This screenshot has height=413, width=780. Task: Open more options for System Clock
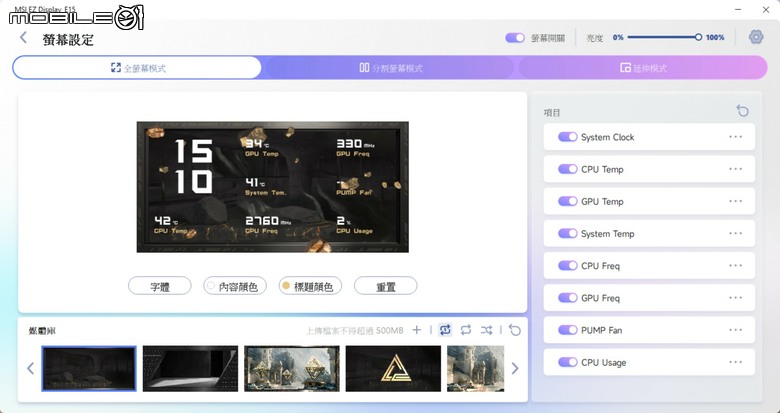tap(736, 137)
